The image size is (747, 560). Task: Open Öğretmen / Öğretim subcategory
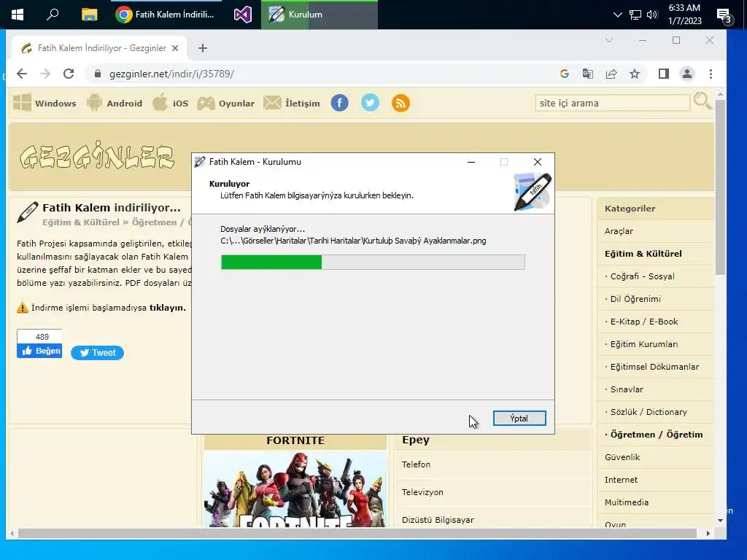tap(657, 435)
